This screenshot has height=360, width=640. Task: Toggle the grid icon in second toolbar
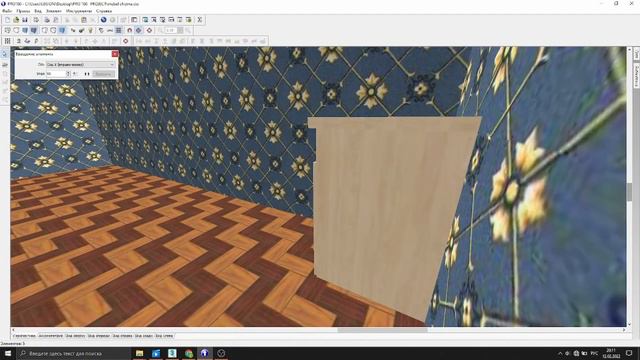tap(118, 30)
